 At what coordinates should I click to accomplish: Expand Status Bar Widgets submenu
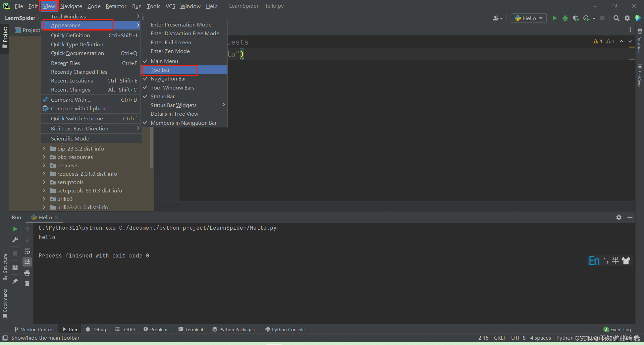(x=184, y=105)
